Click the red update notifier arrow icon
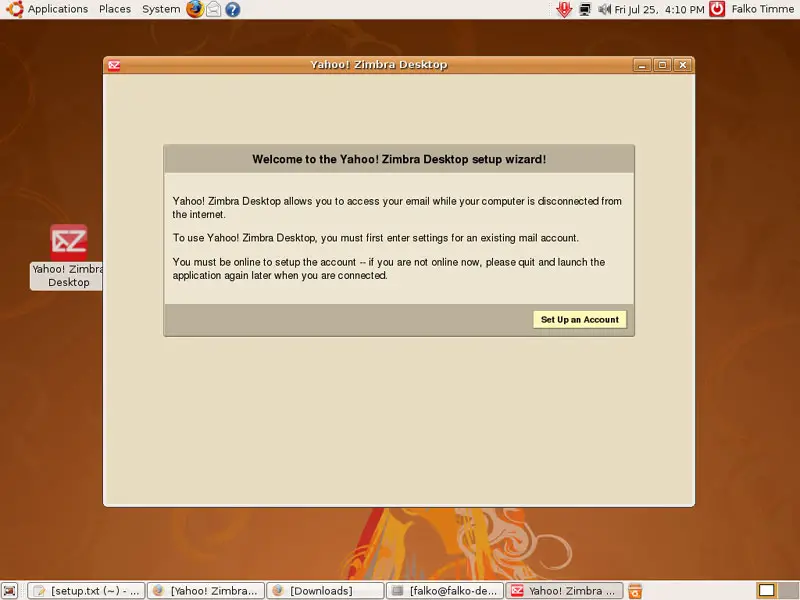 [564, 9]
